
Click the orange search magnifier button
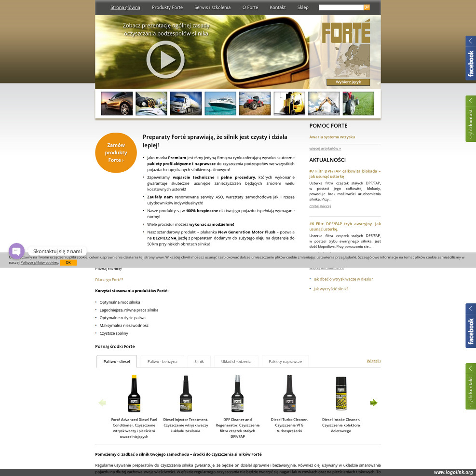367,7
